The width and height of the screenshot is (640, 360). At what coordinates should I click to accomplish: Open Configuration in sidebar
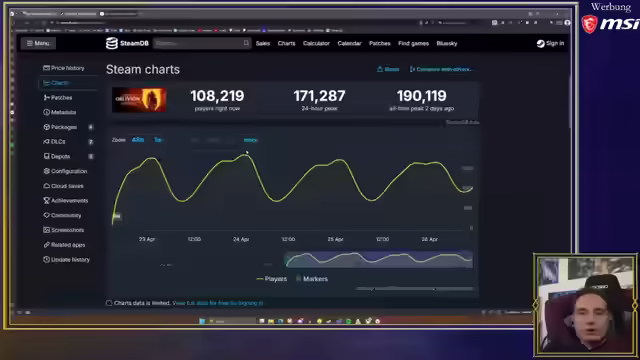point(65,171)
